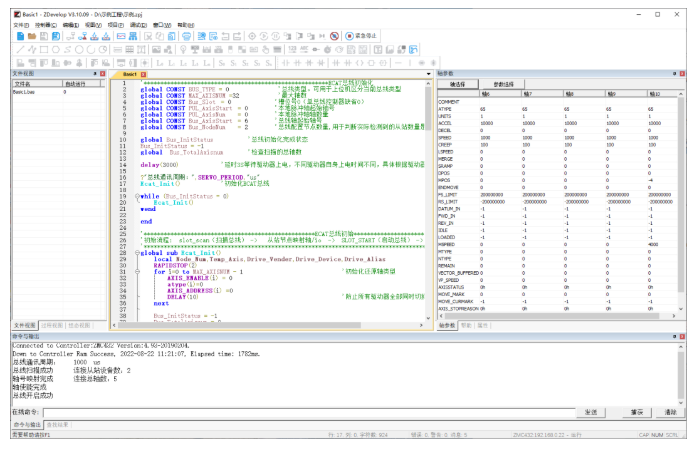Viewport: 697px width, 452px height.
Task: Switch to the Basic1 editor tab
Action: point(128,74)
